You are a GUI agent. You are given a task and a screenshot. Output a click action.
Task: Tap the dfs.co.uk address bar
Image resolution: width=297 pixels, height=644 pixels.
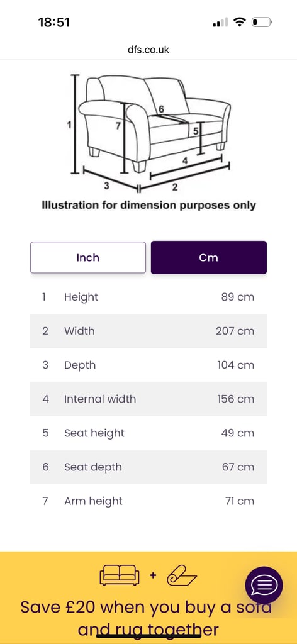(x=148, y=50)
